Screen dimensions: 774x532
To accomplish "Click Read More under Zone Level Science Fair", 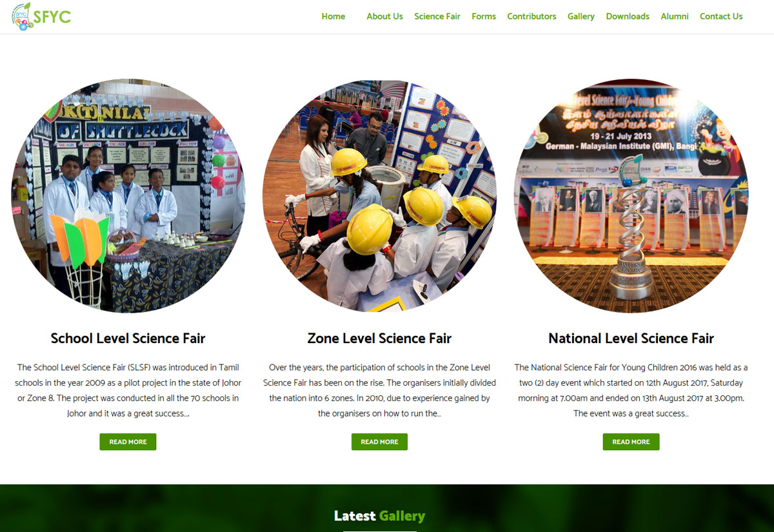I will tap(379, 442).
